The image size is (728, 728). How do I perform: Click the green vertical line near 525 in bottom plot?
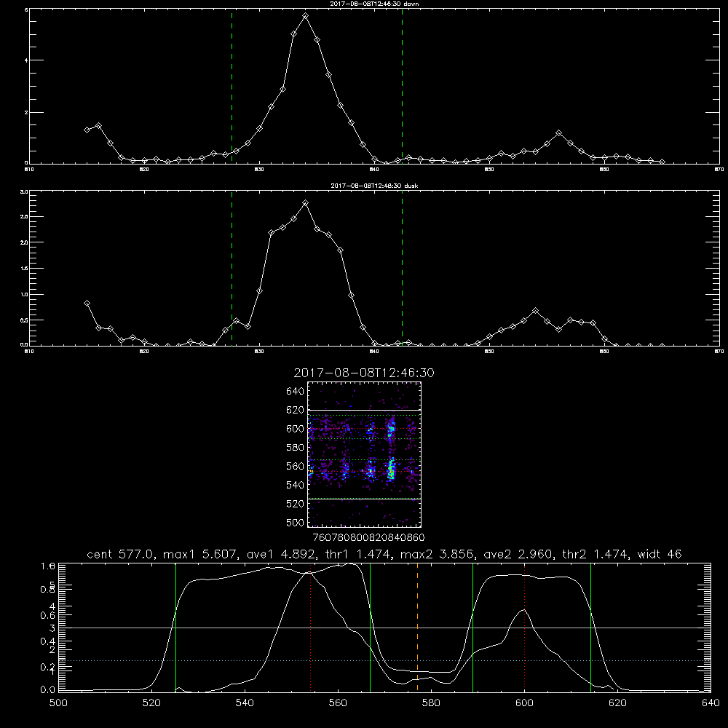175,627
